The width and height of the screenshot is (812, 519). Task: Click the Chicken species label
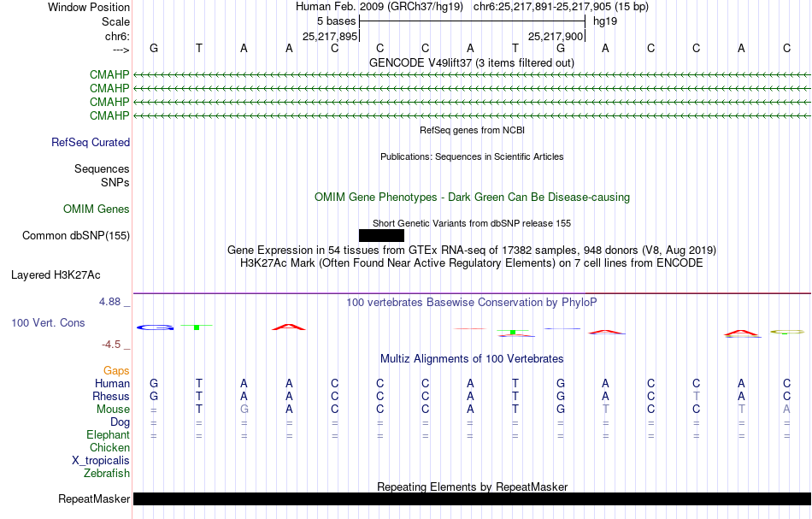click(x=109, y=447)
